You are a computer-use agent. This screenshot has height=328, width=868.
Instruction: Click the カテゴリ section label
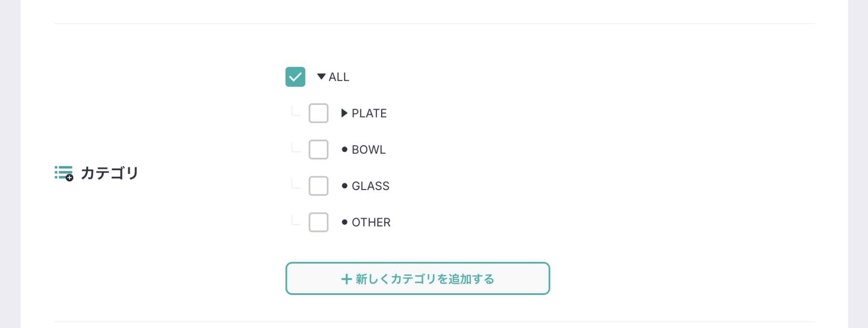click(110, 173)
